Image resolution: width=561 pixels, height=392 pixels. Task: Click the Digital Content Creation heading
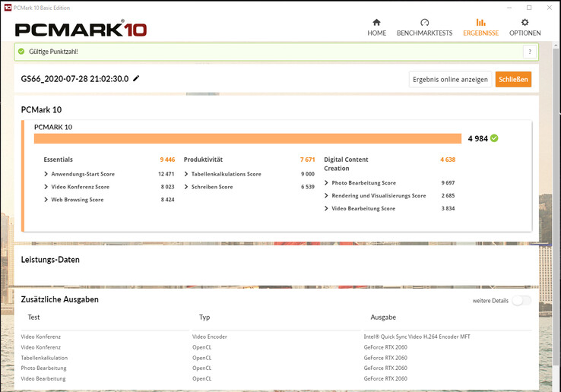[x=346, y=164]
